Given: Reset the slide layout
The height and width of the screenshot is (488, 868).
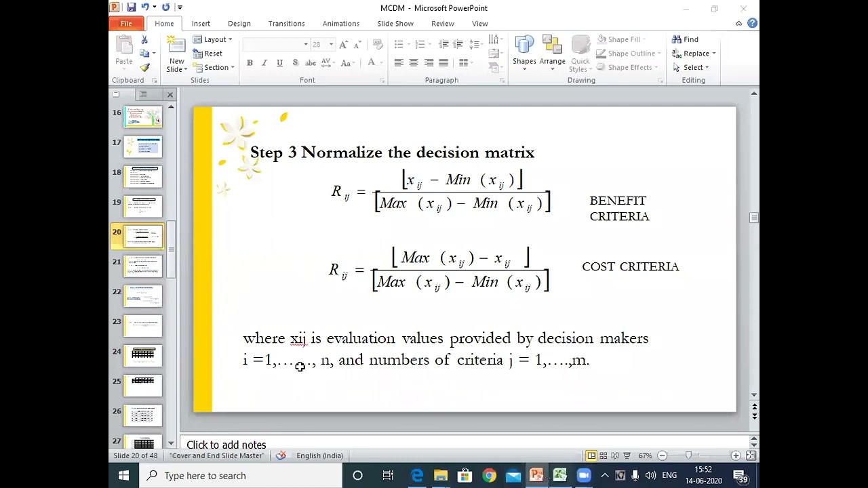Looking at the screenshot, I should coord(208,54).
